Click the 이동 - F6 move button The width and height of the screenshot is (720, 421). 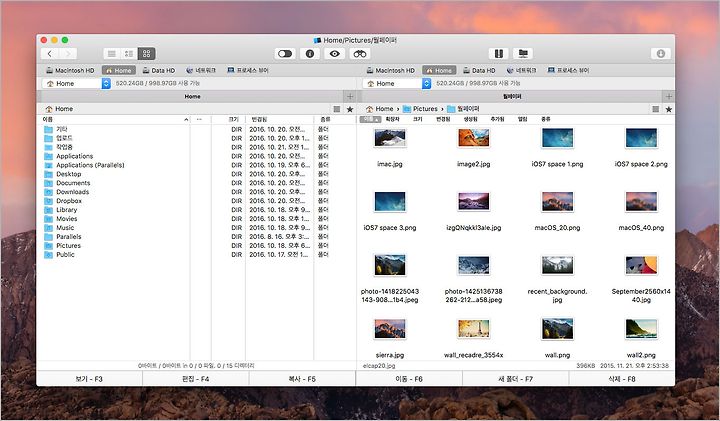(409, 379)
